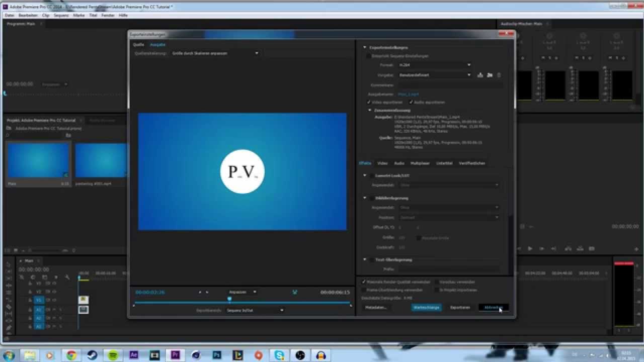Enable Frame-Überblendung verwenden checkbox
Screen dimensions: 644x362
pyautogui.click(x=364, y=290)
